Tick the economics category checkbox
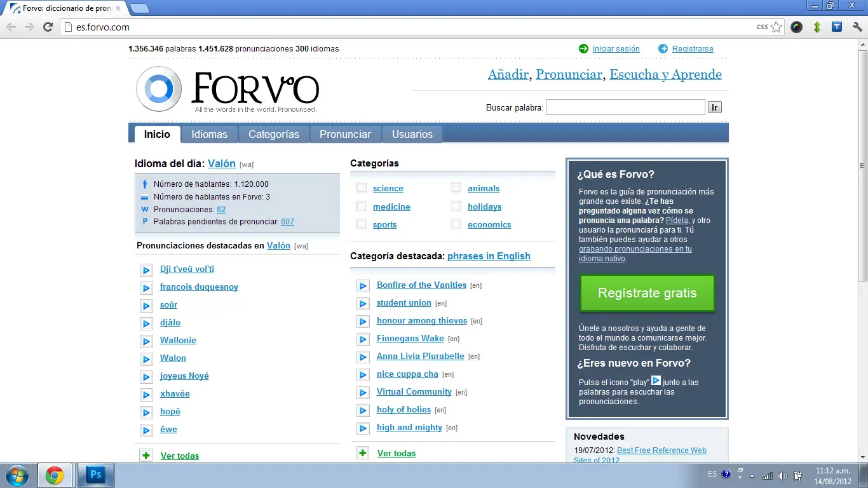Screen dimensions: 868x488 point(456,224)
